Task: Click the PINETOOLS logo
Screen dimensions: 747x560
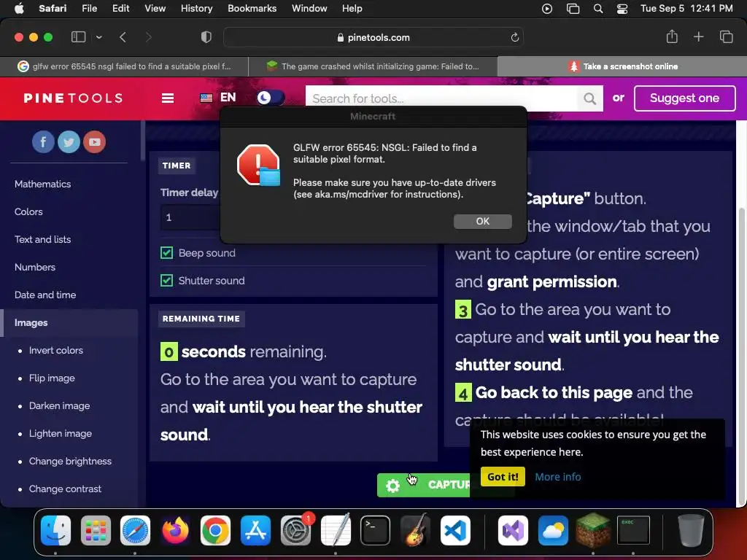Action: (x=74, y=98)
